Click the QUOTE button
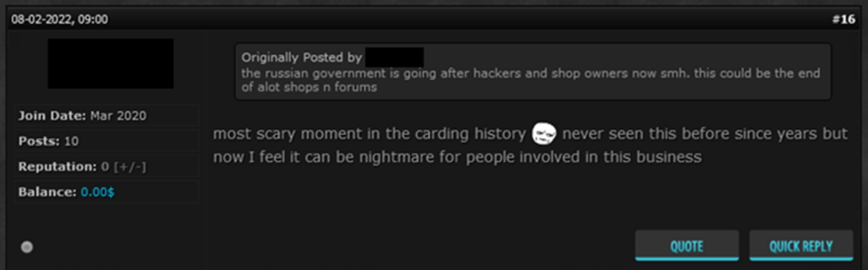This screenshot has width=868, height=270. coord(687,245)
